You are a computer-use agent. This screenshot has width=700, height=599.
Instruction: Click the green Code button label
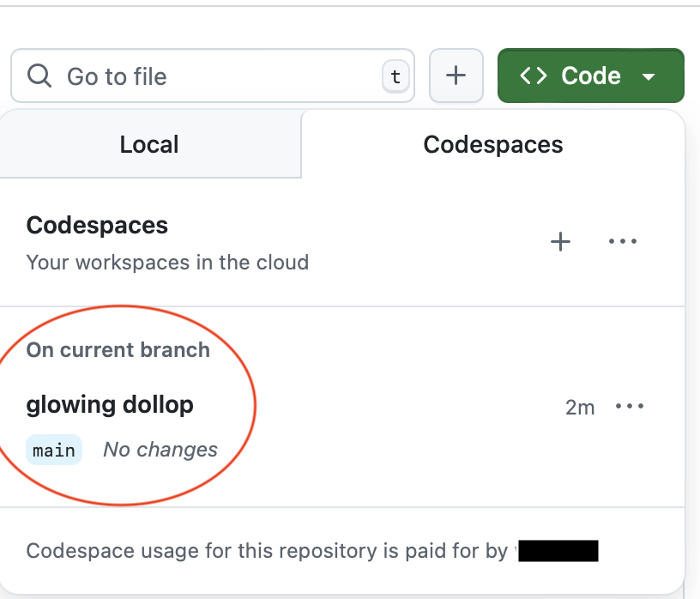tap(590, 76)
